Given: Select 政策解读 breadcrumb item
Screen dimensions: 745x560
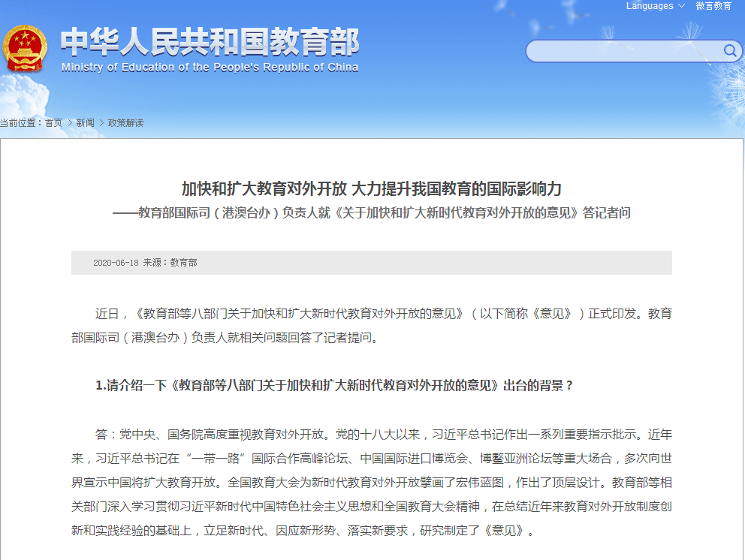Looking at the screenshot, I should (x=125, y=122).
